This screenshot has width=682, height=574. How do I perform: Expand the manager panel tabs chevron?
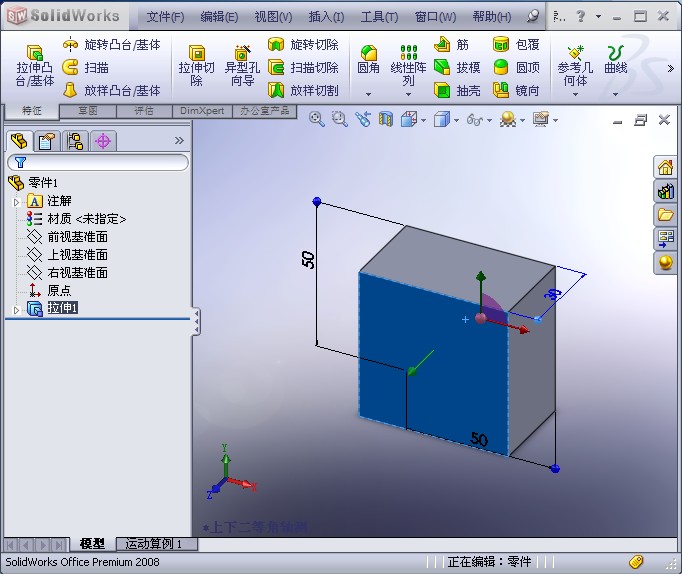click(x=179, y=140)
